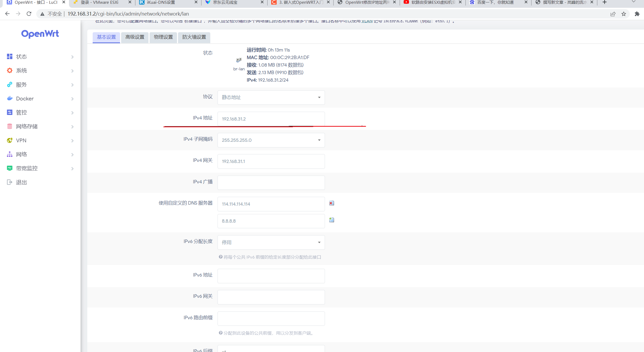Open the IPv4 子网掩码 dropdown
The height and width of the screenshot is (352, 644).
click(x=271, y=140)
